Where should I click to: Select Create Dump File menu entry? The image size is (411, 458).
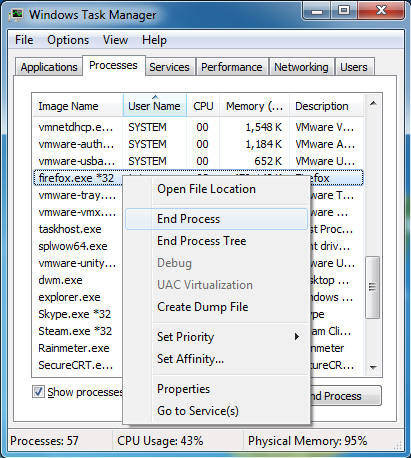click(216, 307)
